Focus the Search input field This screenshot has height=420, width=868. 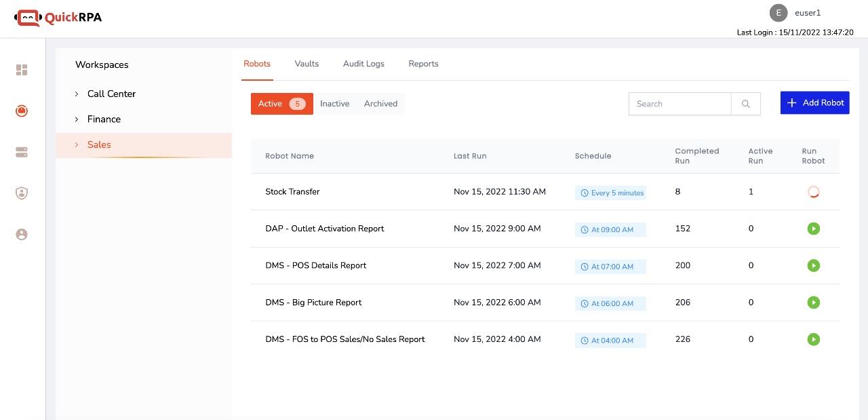pos(679,104)
